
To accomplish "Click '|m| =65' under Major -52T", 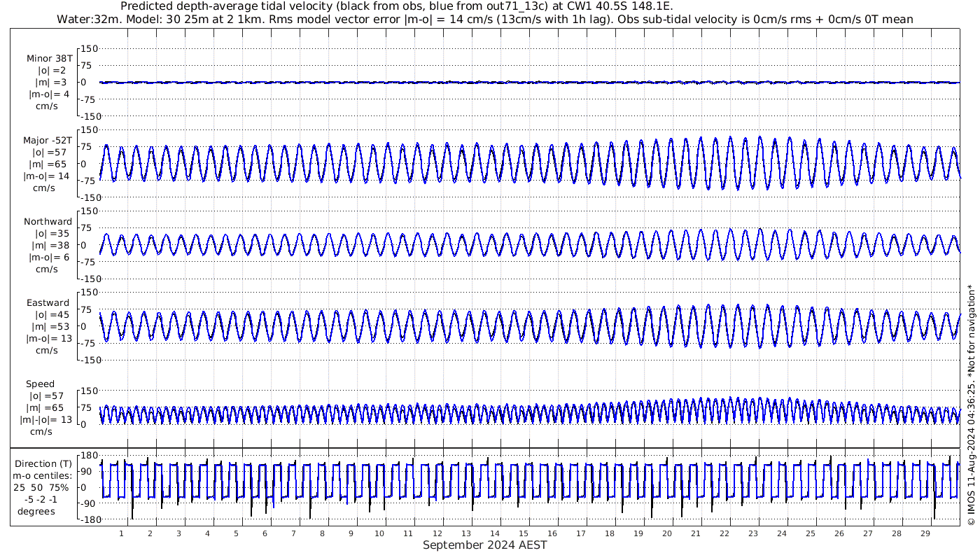I will [49, 164].
